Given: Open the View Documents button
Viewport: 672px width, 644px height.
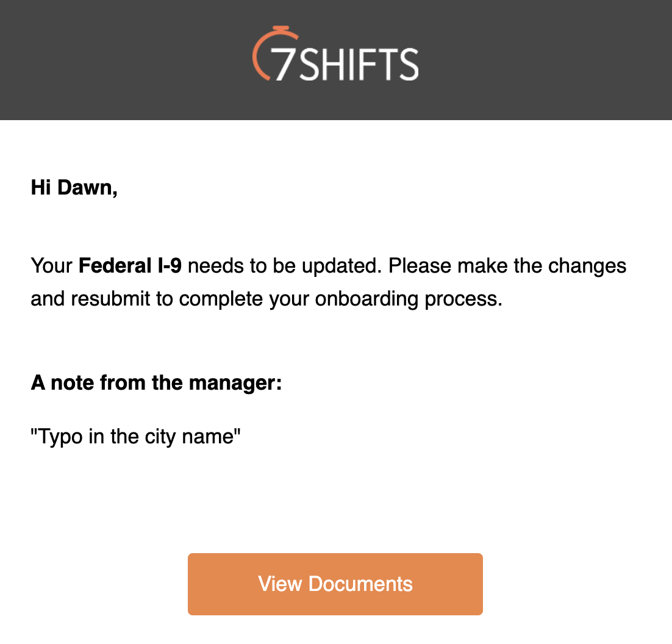Looking at the screenshot, I should [335, 584].
